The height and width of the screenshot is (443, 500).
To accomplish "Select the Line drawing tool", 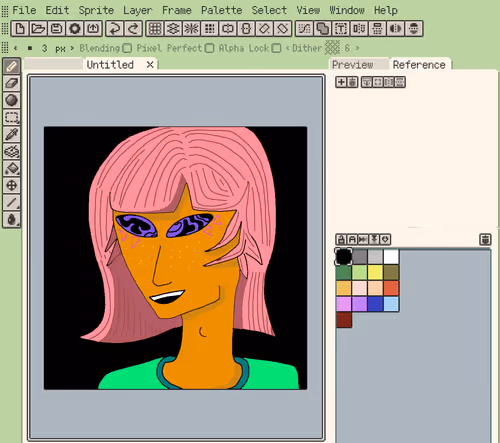I will tap(12, 202).
